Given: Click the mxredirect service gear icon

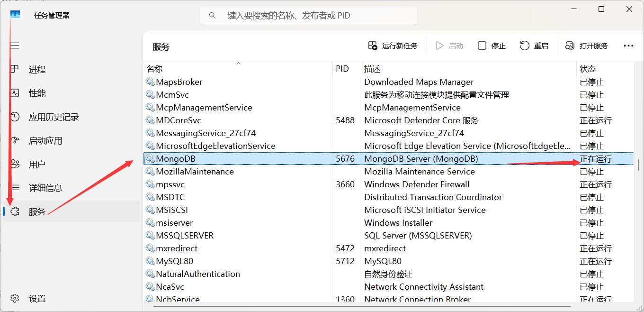Looking at the screenshot, I should click(x=150, y=248).
